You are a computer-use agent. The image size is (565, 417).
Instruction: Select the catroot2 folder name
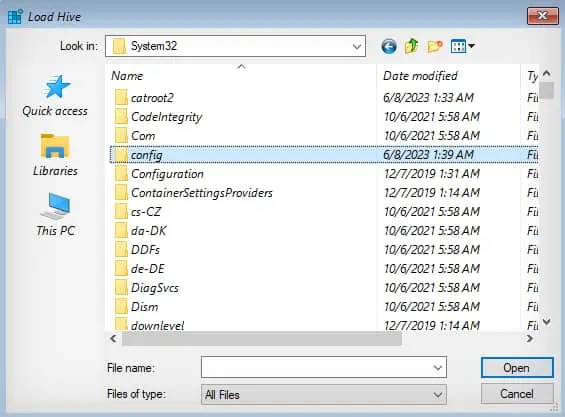[x=152, y=98]
